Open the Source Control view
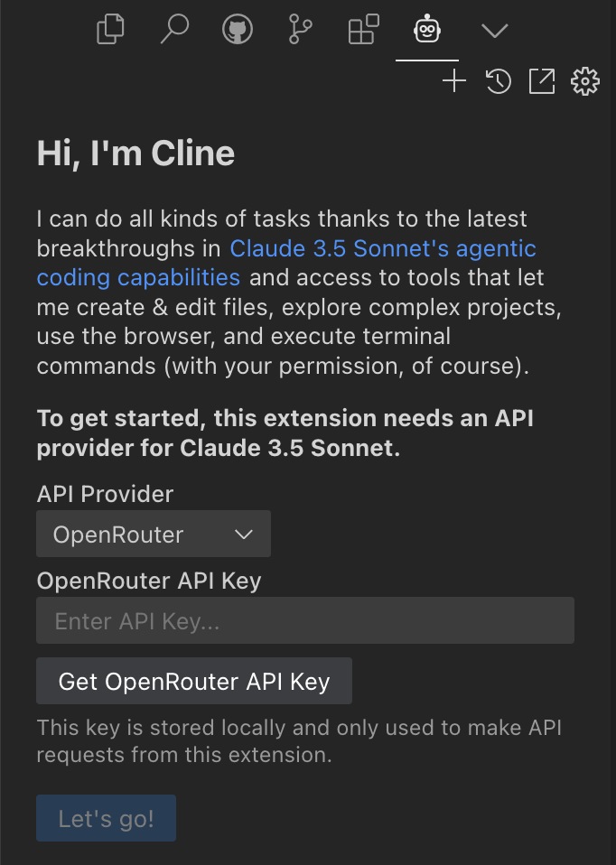 tap(299, 29)
